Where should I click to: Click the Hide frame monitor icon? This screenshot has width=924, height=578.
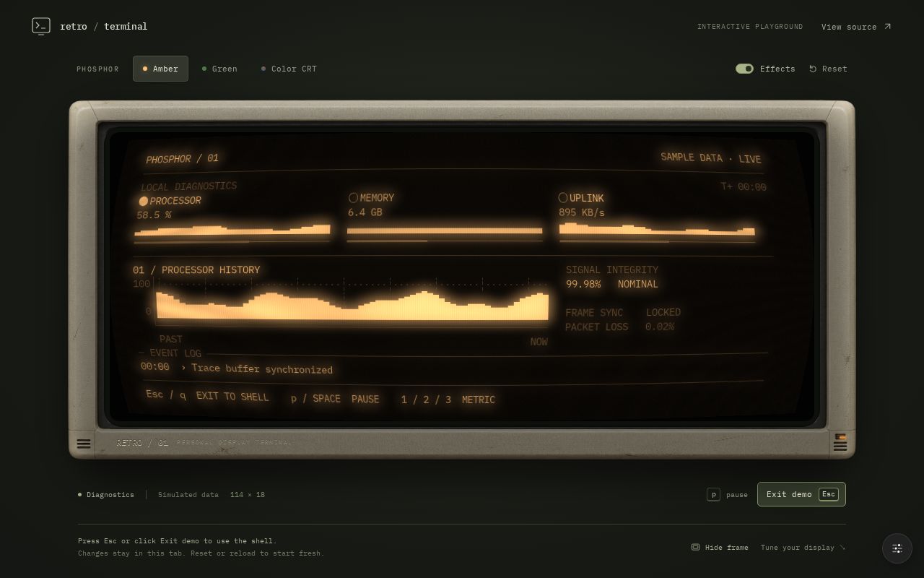[x=695, y=547]
